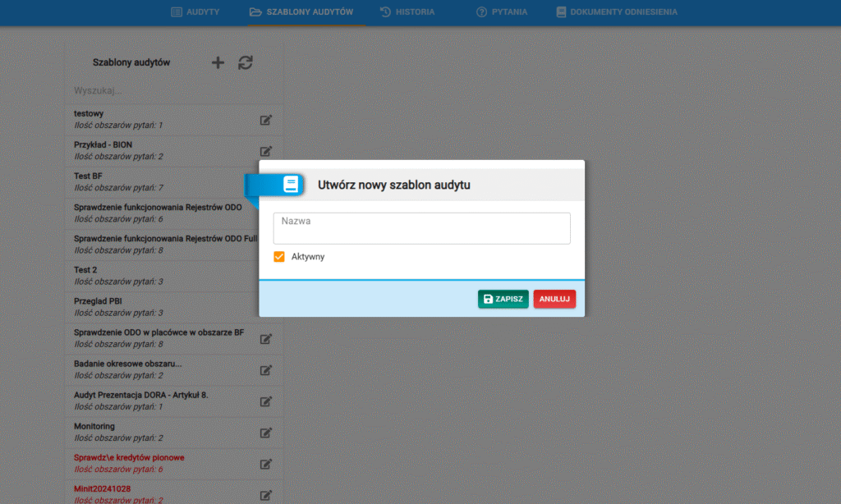Focus the Nazwa text field

[x=421, y=228]
